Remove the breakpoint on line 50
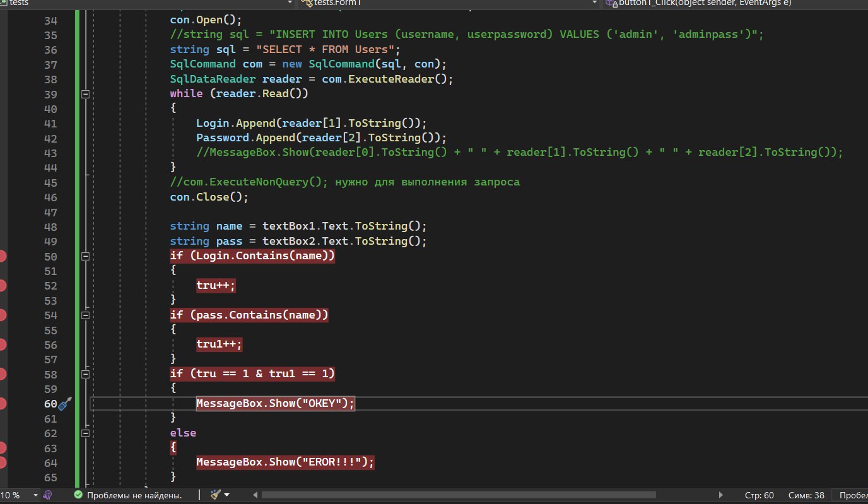 point(2,256)
